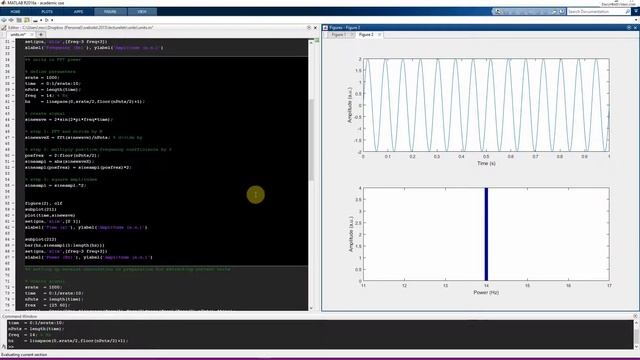Close the Figure 2 tab

pos(380,35)
